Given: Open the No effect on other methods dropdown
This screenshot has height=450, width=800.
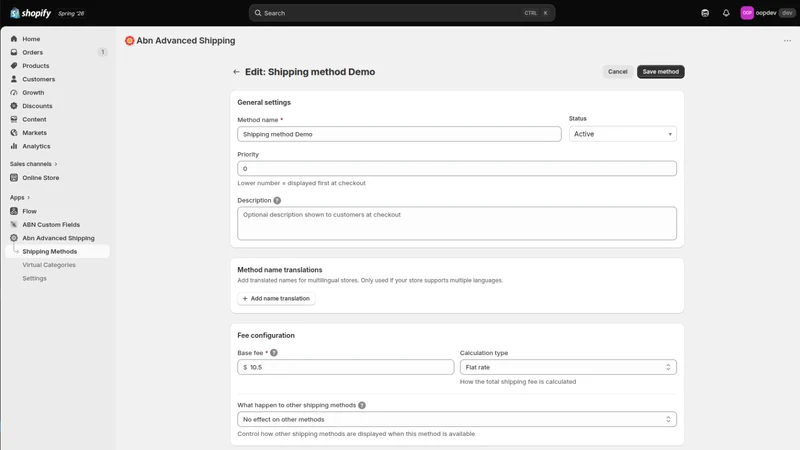Looking at the screenshot, I should pyautogui.click(x=457, y=419).
